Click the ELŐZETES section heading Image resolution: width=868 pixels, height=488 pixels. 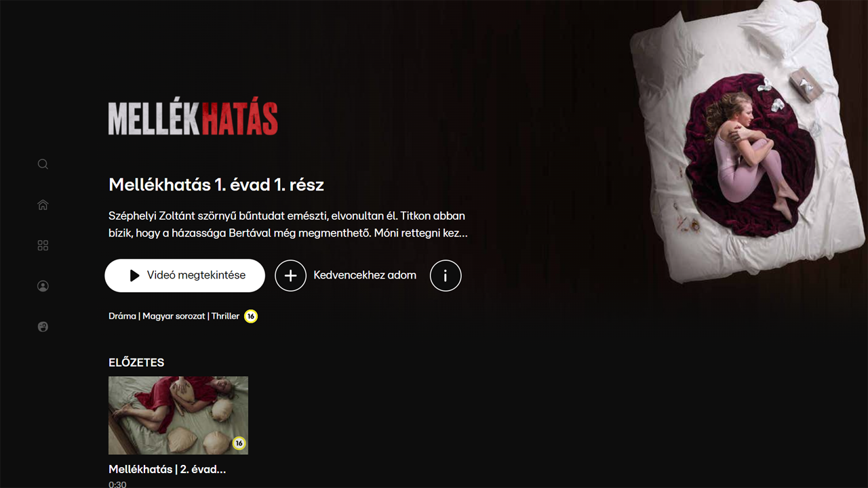136,363
